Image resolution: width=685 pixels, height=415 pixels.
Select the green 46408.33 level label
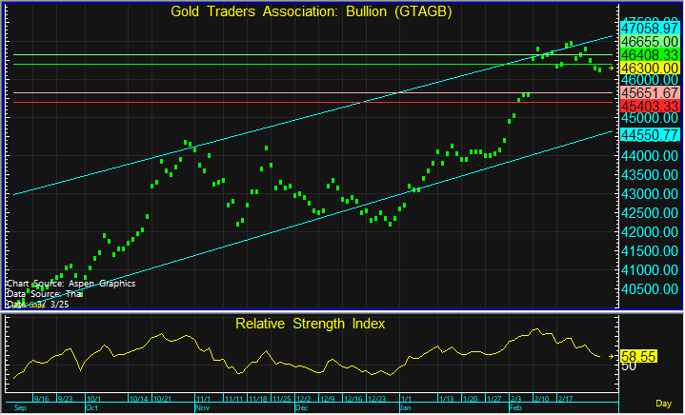coord(649,54)
